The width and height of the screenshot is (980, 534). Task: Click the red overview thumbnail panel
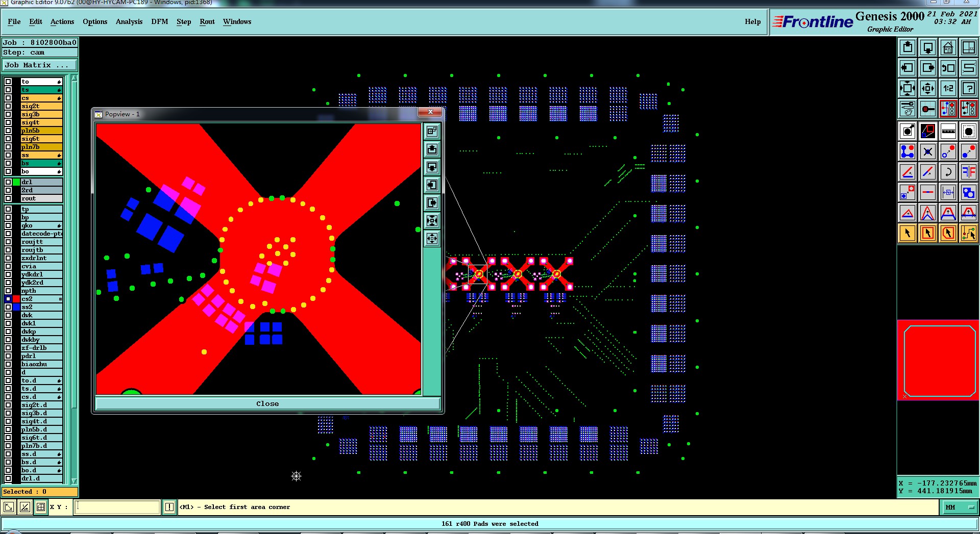938,360
